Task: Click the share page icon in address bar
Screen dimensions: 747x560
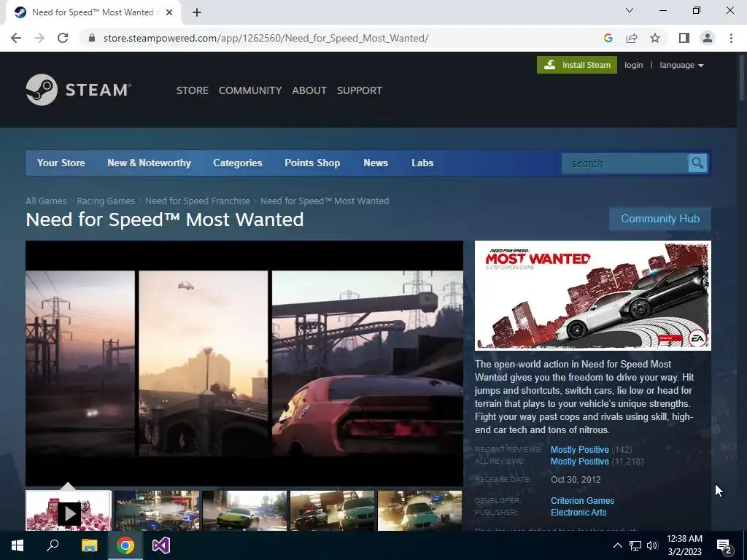Action: coord(632,38)
